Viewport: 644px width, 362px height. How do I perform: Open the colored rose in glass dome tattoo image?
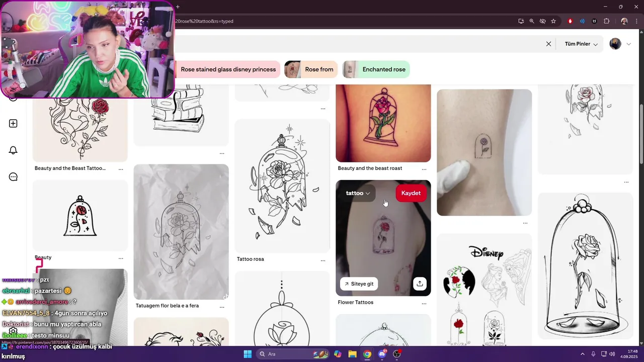pos(383,123)
